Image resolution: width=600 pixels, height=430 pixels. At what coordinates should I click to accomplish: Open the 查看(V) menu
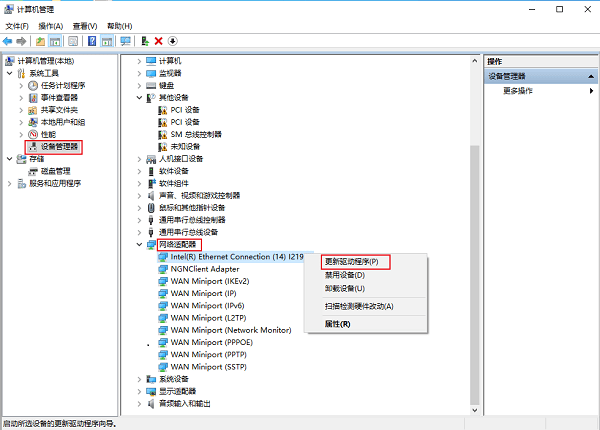point(86,25)
